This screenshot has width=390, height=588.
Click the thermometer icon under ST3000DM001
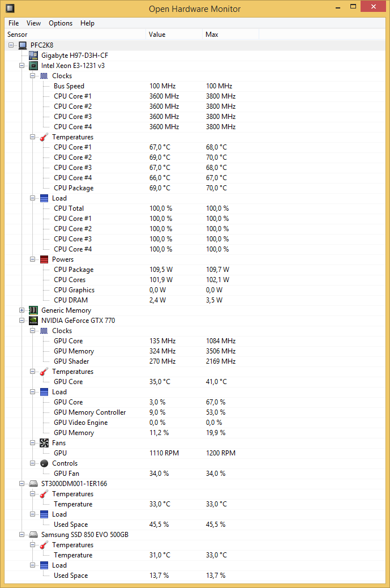pyautogui.click(x=44, y=495)
